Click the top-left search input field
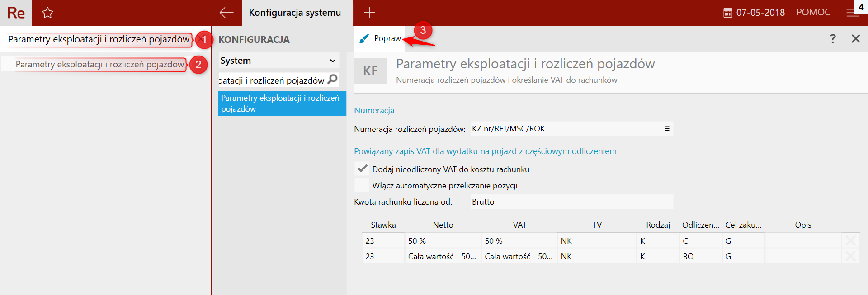 coord(99,40)
